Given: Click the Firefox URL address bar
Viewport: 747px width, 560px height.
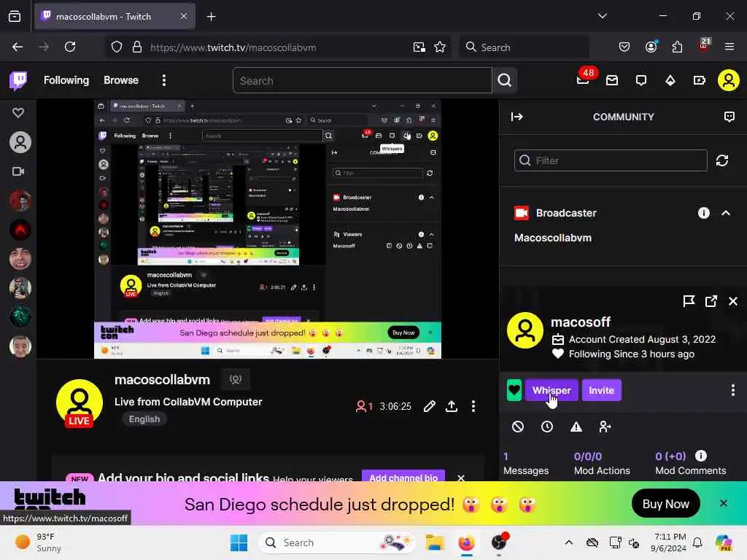Looking at the screenshot, I should coord(276,47).
